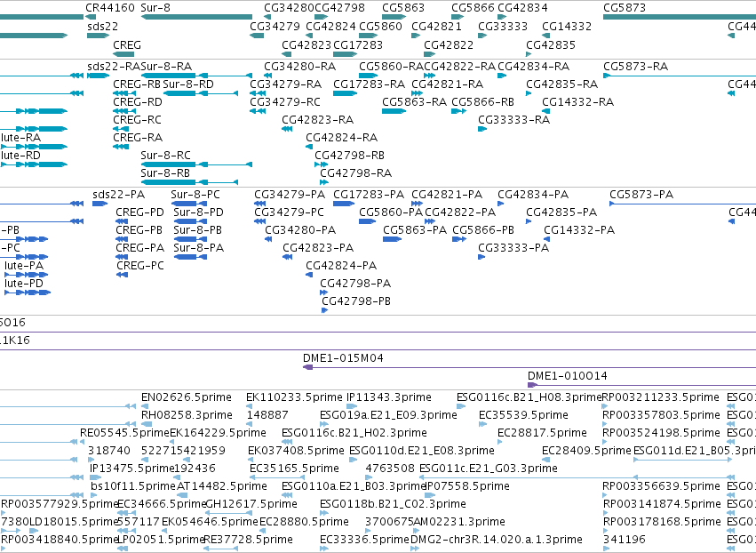The width and height of the screenshot is (756, 553).
Task: Click the lute-RA transcript label
Action: [x=20, y=138]
